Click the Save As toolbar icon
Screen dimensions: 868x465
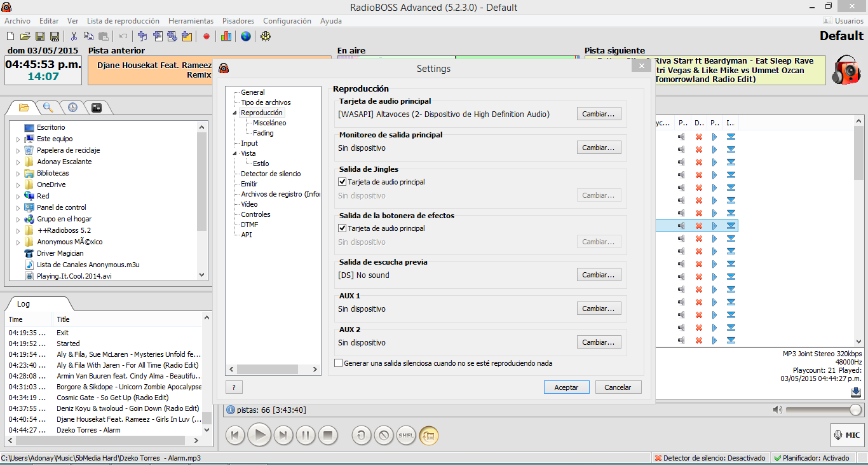click(x=55, y=36)
